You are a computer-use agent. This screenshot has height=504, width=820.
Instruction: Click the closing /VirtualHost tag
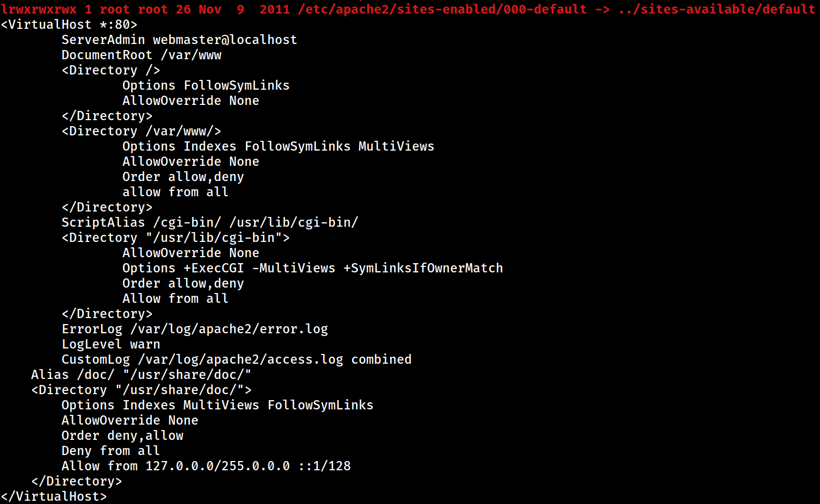54,496
